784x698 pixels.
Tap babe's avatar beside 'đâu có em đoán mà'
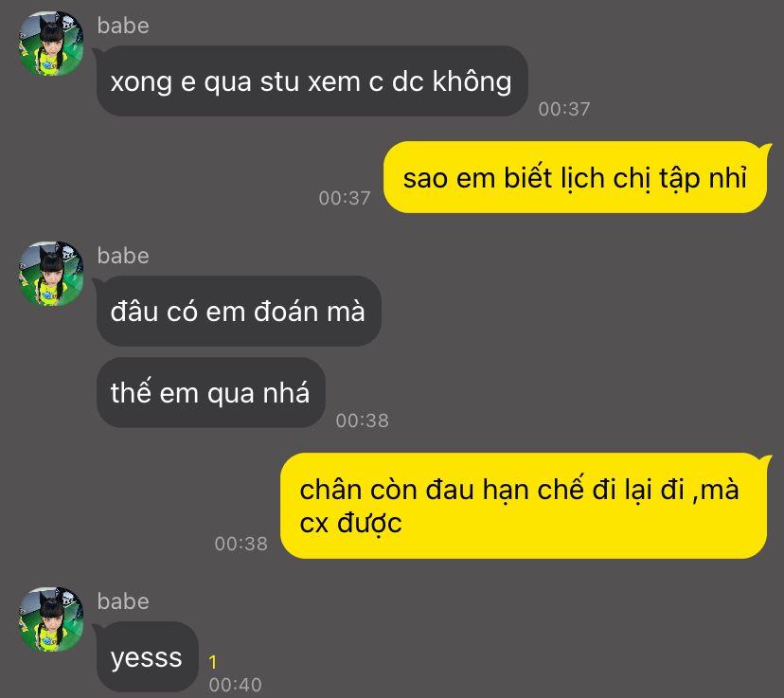coord(51,274)
